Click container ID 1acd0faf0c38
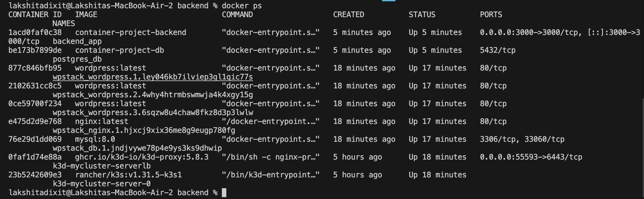This screenshot has height=199, width=644. point(35,32)
